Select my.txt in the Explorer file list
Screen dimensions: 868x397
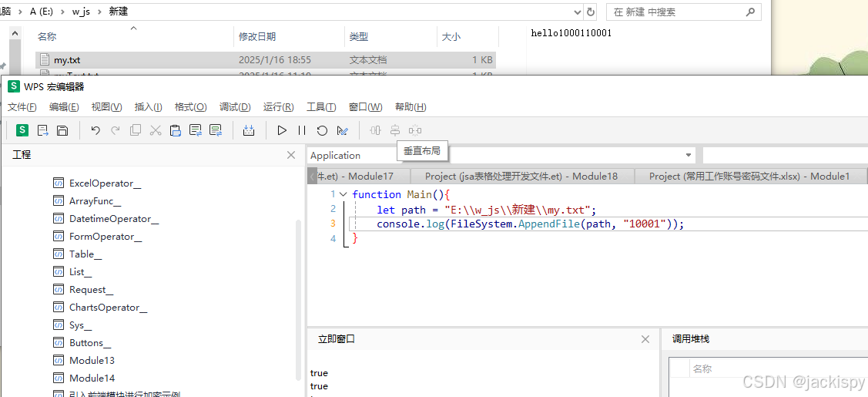265,60
